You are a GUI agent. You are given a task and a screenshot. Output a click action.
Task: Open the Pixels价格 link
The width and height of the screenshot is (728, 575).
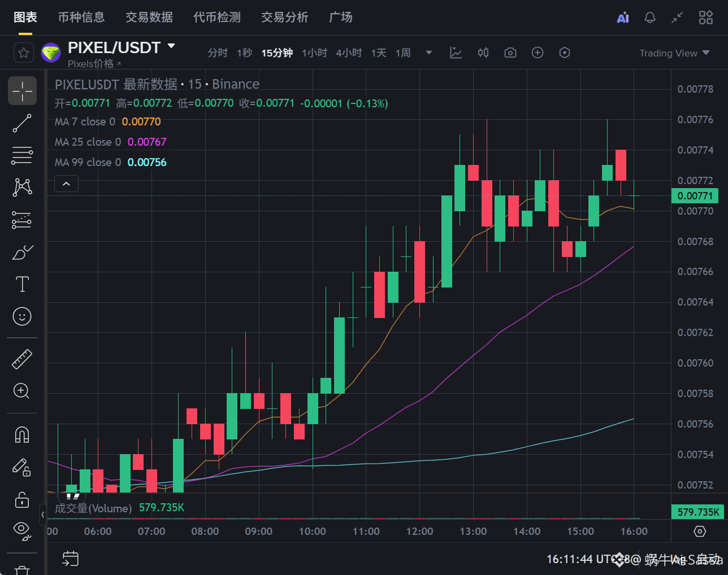[94, 64]
